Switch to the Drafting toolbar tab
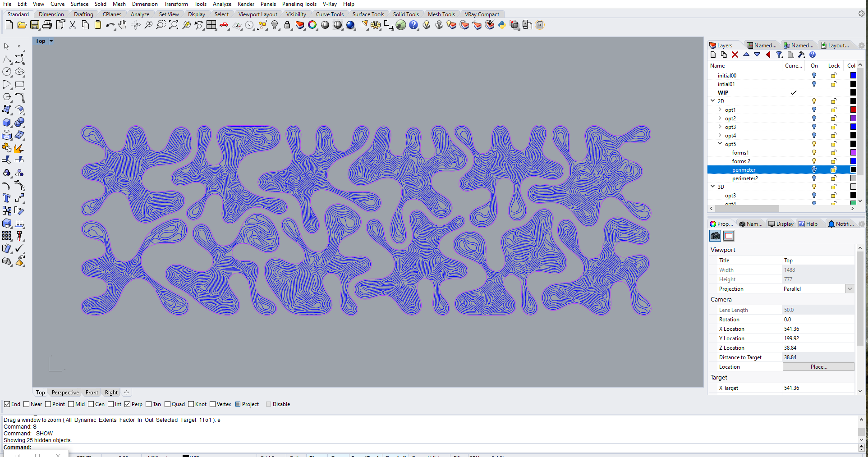The width and height of the screenshot is (868, 457). tap(83, 14)
